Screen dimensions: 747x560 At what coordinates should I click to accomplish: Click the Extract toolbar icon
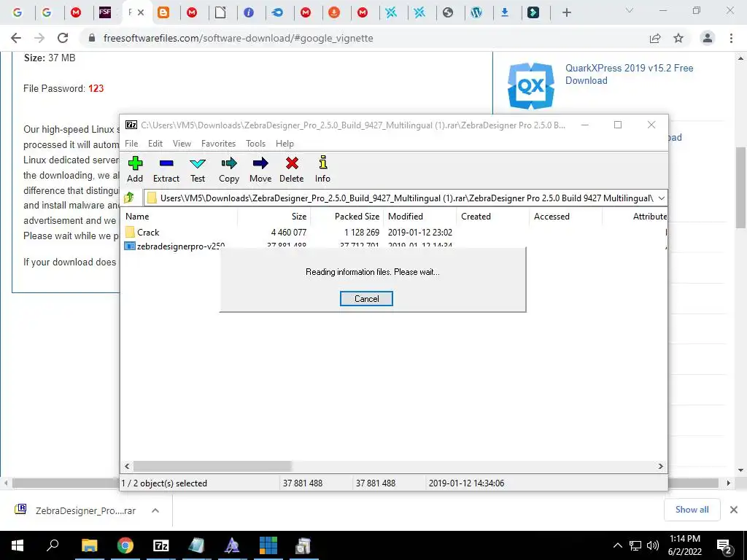click(166, 169)
